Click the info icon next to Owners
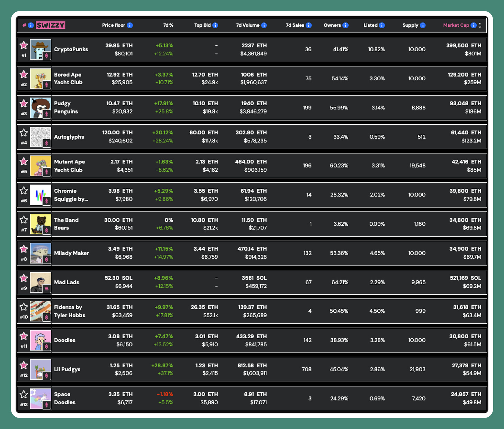The image size is (504, 429). tap(345, 25)
